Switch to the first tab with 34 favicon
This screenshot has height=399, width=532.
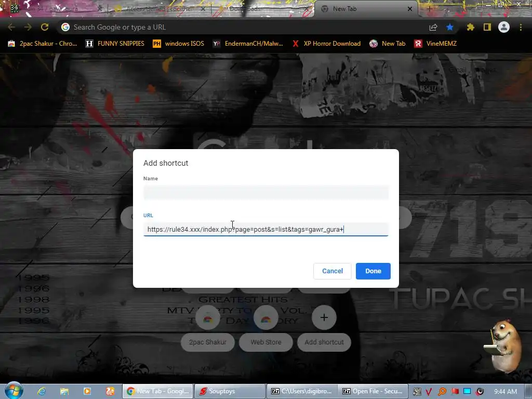pyautogui.click(x=54, y=9)
